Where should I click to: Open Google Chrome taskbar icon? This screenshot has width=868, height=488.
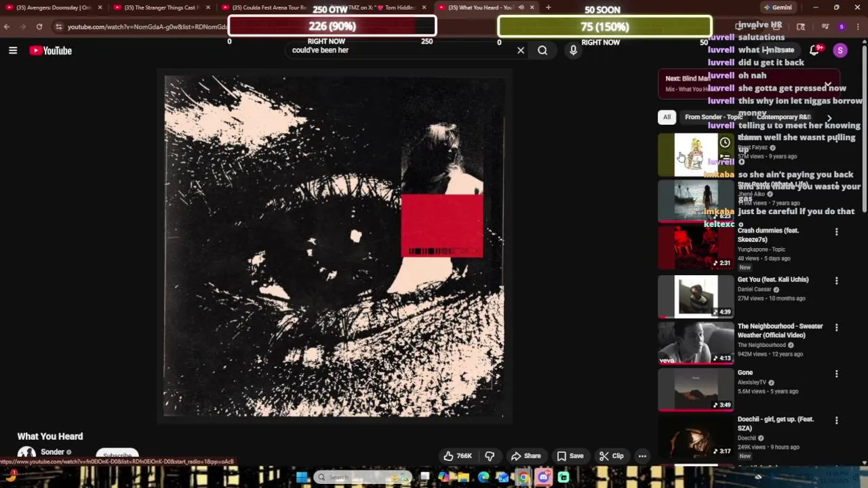point(524,477)
